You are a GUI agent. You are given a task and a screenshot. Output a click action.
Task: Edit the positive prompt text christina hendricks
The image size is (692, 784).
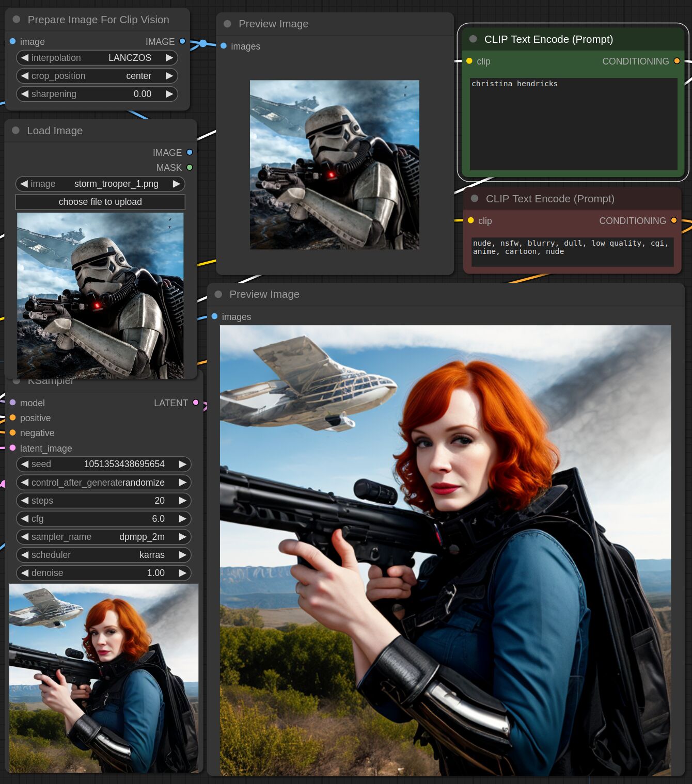click(573, 124)
